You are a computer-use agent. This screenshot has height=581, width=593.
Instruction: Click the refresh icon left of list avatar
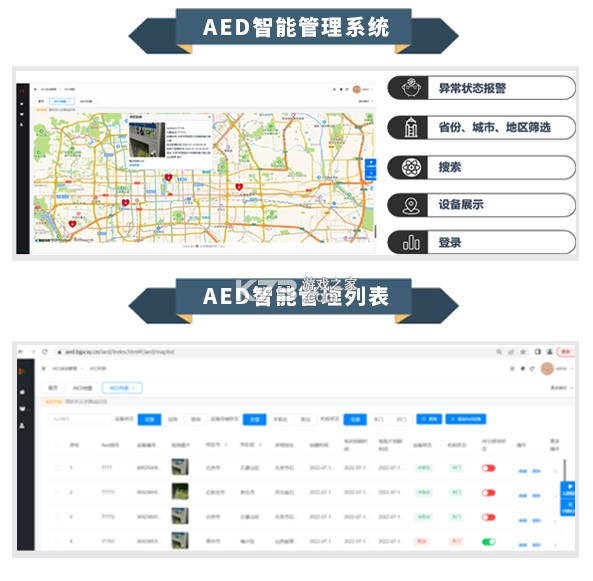(x=532, y=368)
